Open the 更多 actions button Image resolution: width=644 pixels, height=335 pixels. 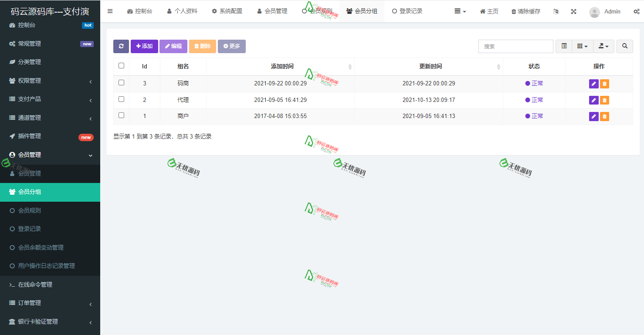[231, 46]
